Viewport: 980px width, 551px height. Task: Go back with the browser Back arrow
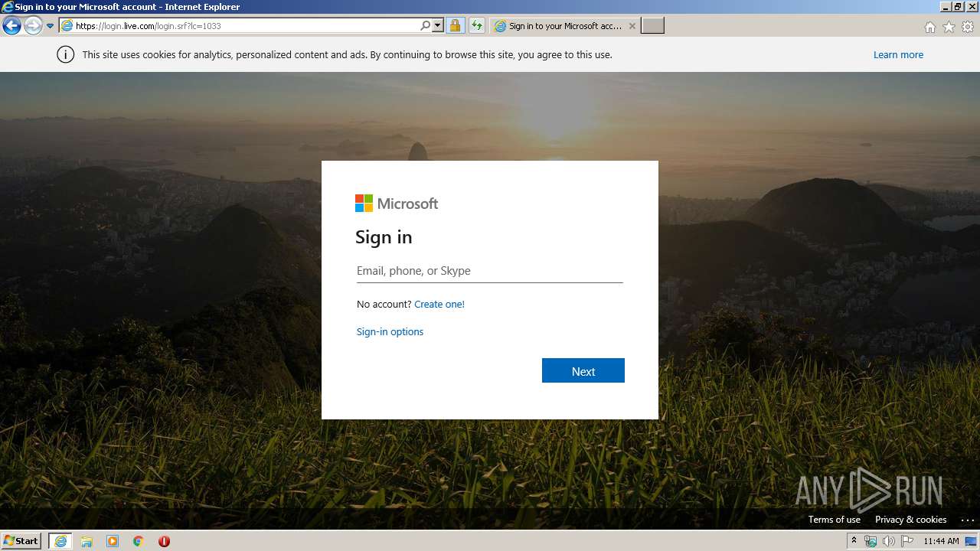pyautogui.click(x=11, y=26)
